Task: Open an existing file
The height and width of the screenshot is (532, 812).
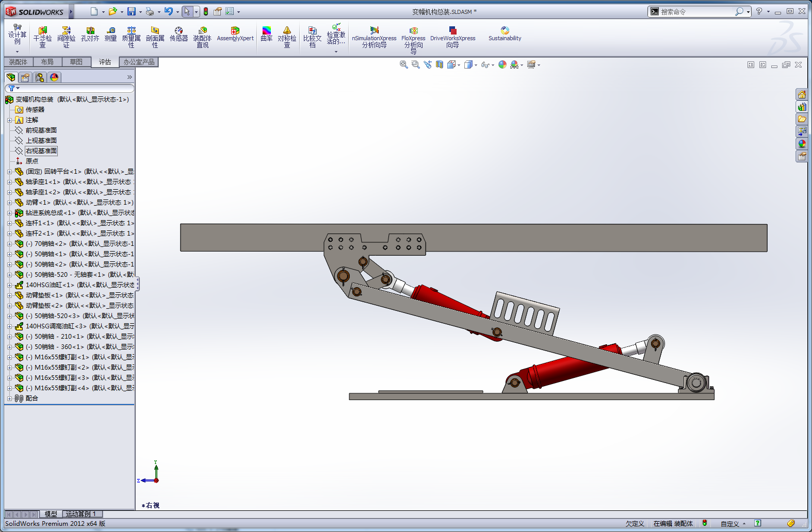Action: (x=112, y=11)
